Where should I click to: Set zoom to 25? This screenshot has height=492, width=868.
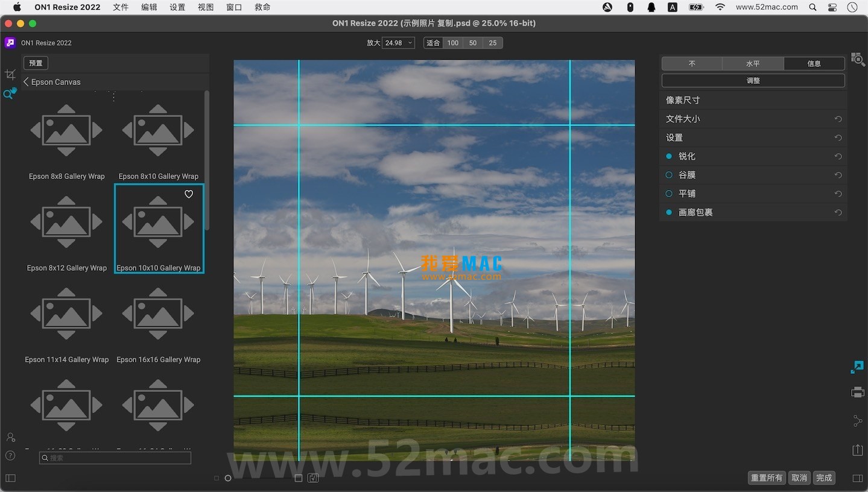493,43
